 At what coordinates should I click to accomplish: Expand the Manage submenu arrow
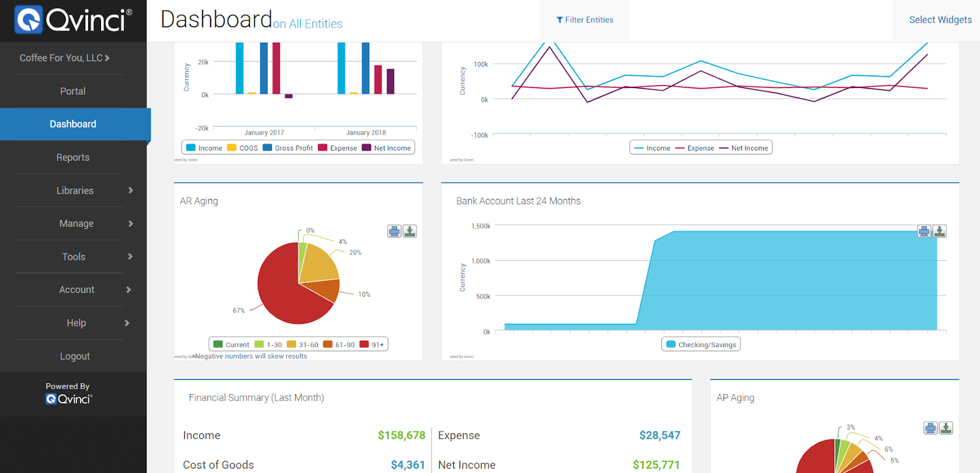click(130, 223)
